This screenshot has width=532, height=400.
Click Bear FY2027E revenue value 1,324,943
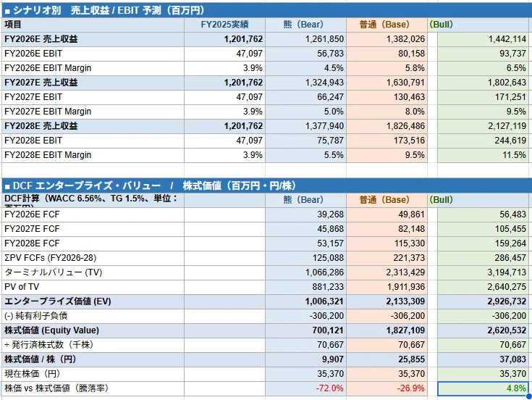324,83
